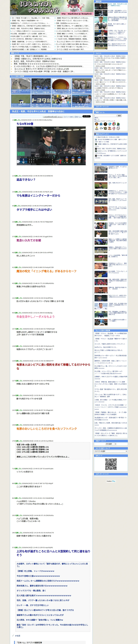Open the Yomiuri Giants team logo icon
This screenshot has width=138, height=644.
click(105, 124)
